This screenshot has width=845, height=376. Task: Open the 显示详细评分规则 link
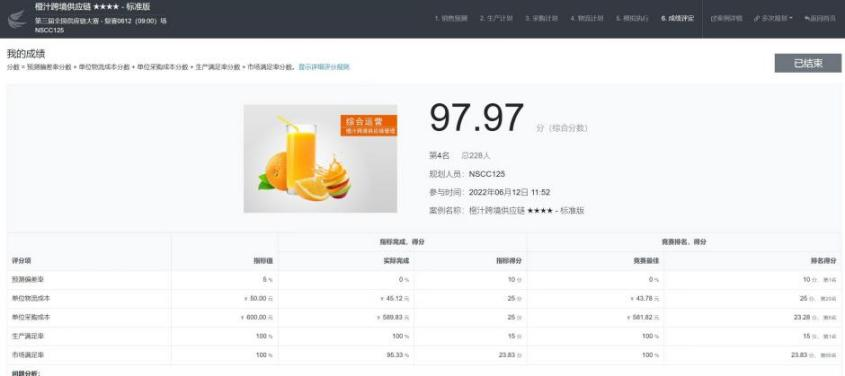[x=324, y=67]
